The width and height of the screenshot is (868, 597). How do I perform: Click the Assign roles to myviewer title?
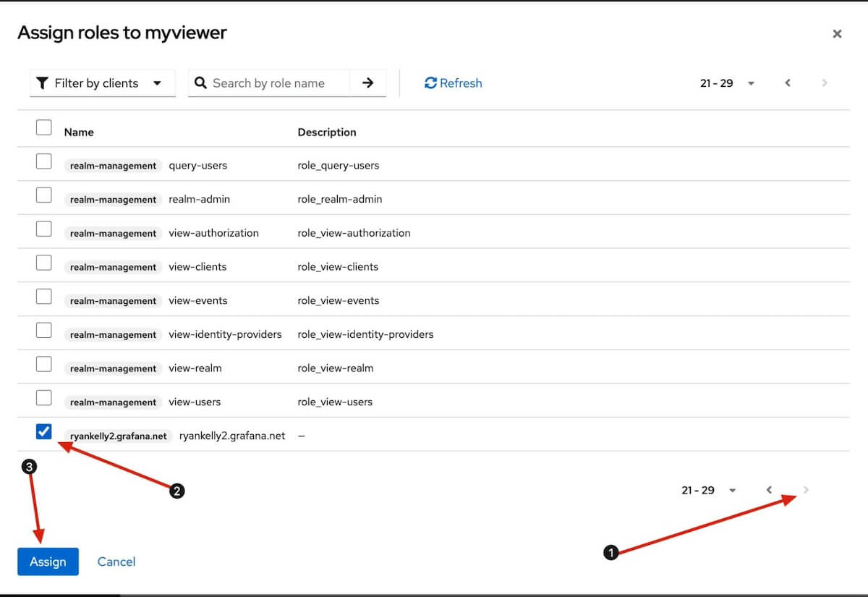[x=122, y=33]
